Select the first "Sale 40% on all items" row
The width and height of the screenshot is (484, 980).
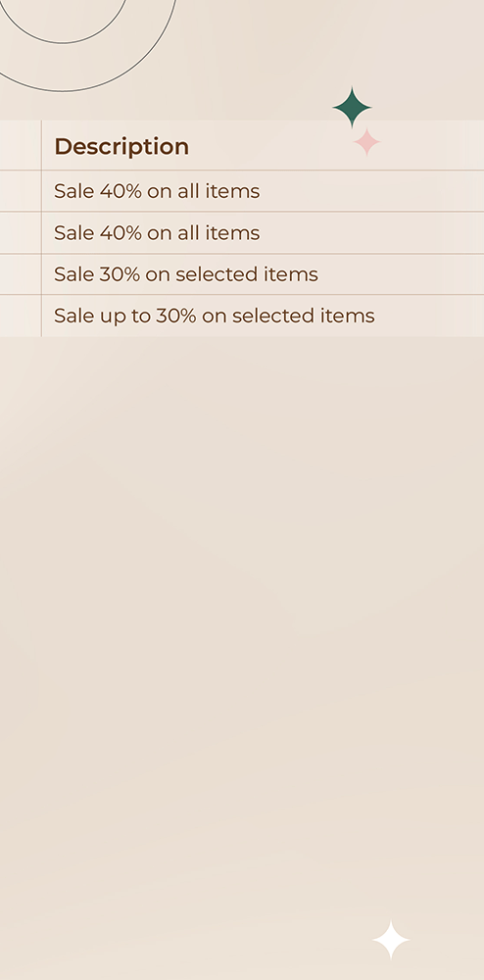[263, 191]
